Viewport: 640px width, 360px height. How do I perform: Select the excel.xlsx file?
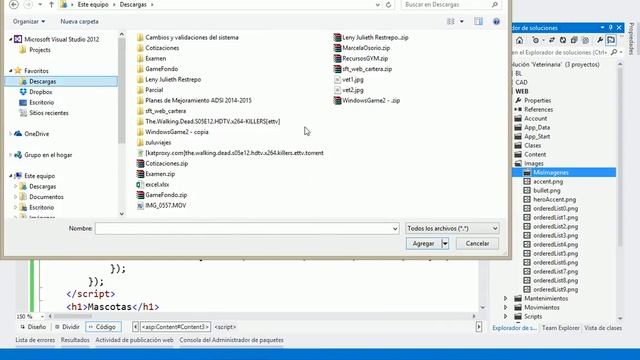(153, 184)
